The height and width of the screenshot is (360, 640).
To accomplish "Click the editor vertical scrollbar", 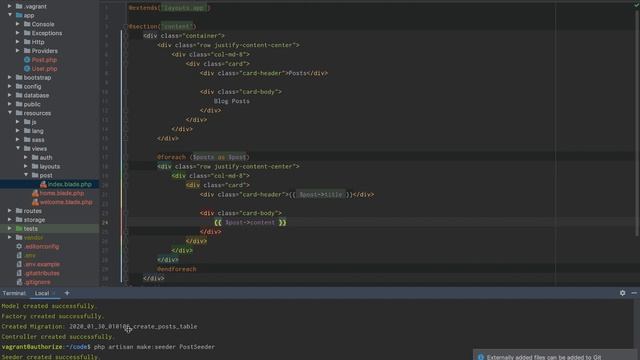I will tap(638, 122).
